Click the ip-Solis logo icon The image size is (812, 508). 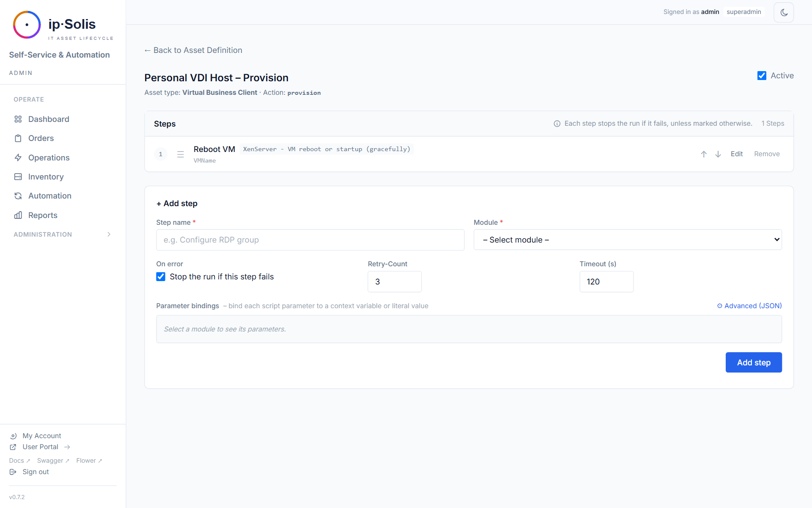(x=27, y=25)
